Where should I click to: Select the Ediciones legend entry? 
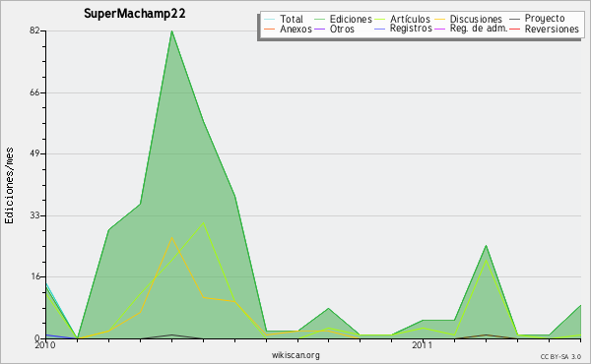[x=343, y=19]
